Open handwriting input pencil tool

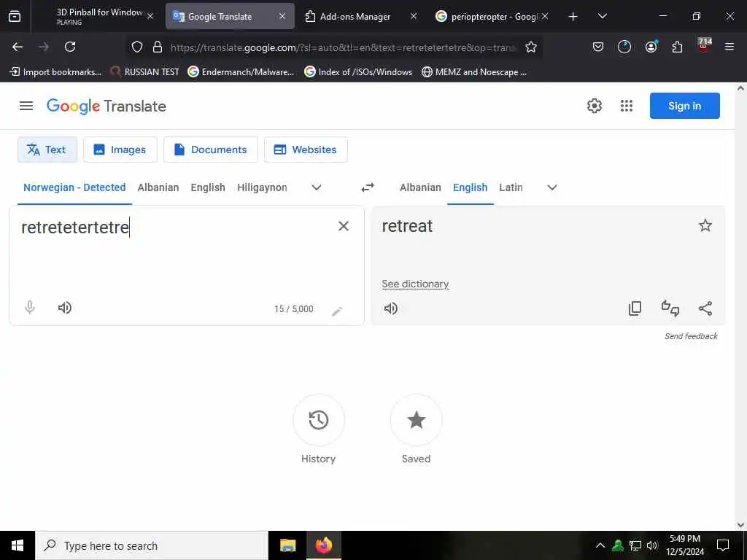tap(337, 311)
